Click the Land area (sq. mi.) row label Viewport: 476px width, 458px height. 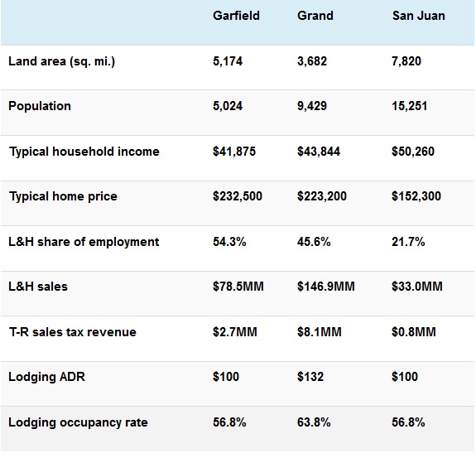(61, 61)
